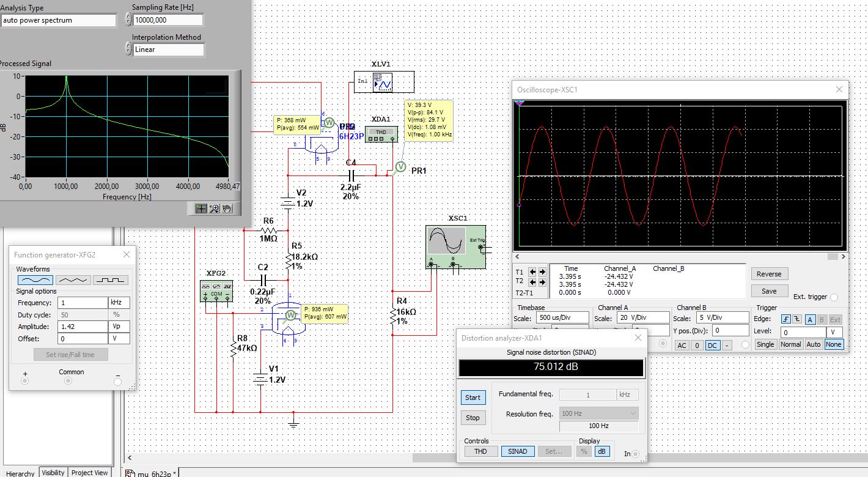
Task: Click the oscilloscope Reverse button
Action: (768, 274)
